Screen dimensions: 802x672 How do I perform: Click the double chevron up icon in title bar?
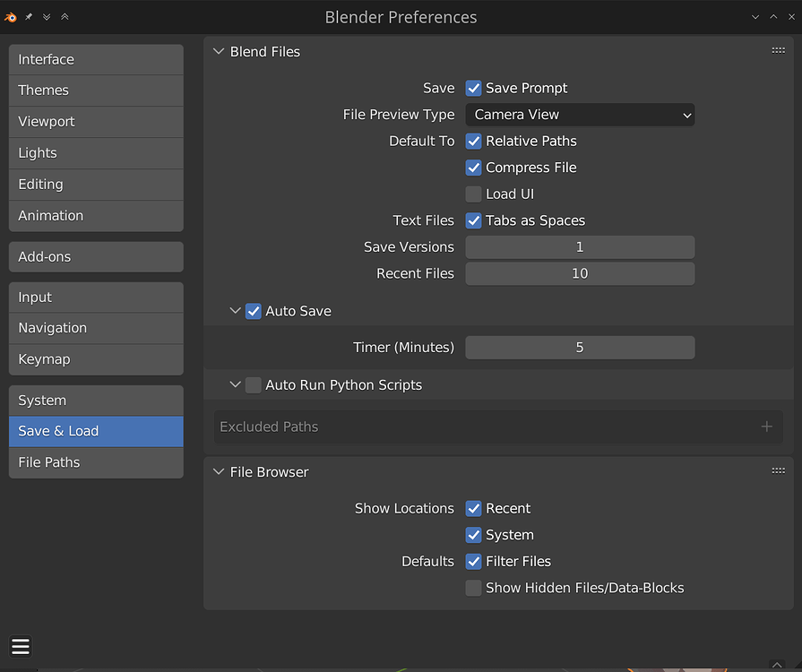(65, 17)
